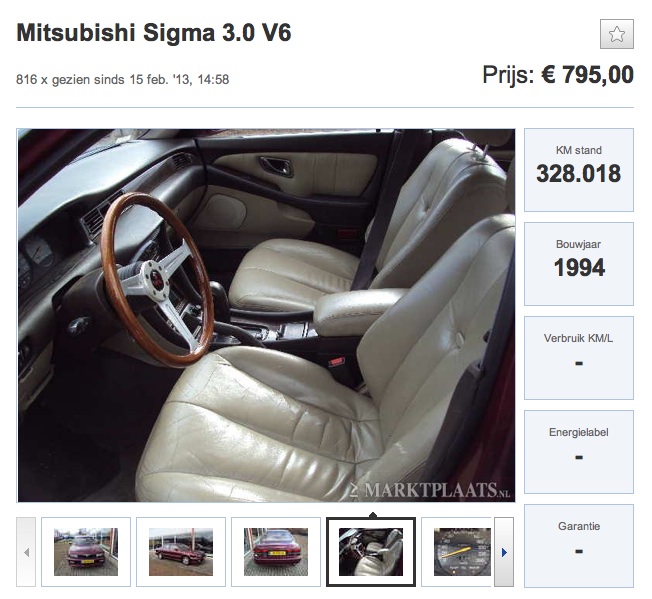Image resolution: width=652 pixels, height=599 pixels.
Task: Click the Energielabel box
Action: (x=579, y=451)
